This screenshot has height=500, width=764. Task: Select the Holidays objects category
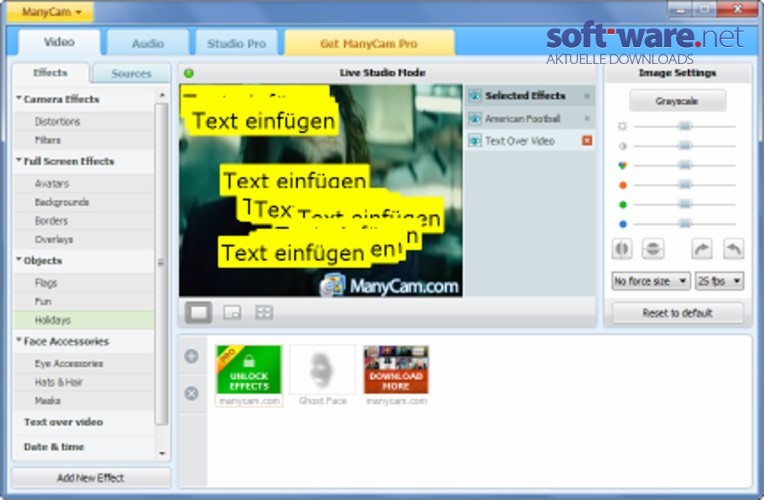pyautogui.click(x=84, y=320)
